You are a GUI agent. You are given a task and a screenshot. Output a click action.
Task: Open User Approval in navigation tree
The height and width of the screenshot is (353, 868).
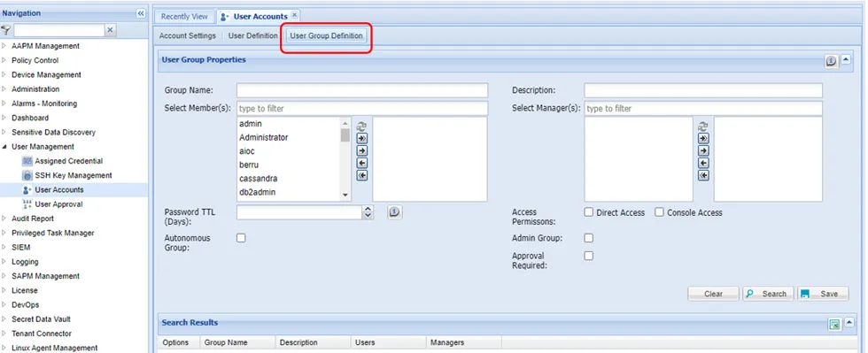click(x=58, y=204)
